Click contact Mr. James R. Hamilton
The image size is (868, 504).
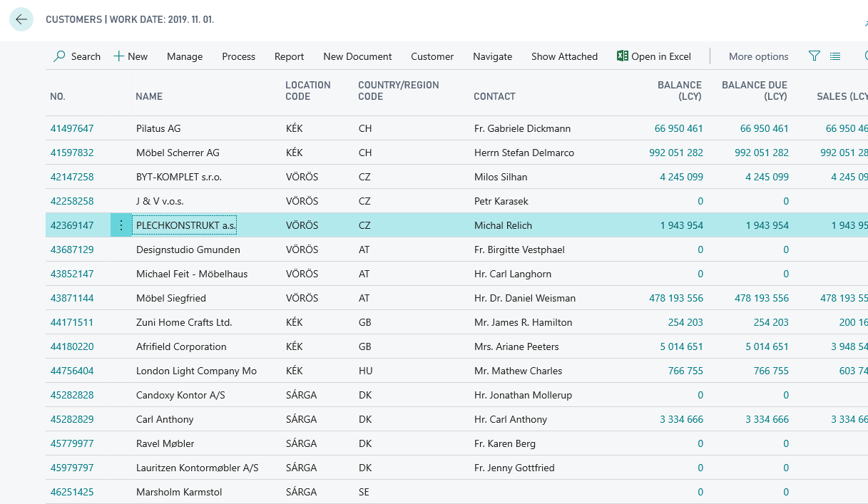(523, 322)
